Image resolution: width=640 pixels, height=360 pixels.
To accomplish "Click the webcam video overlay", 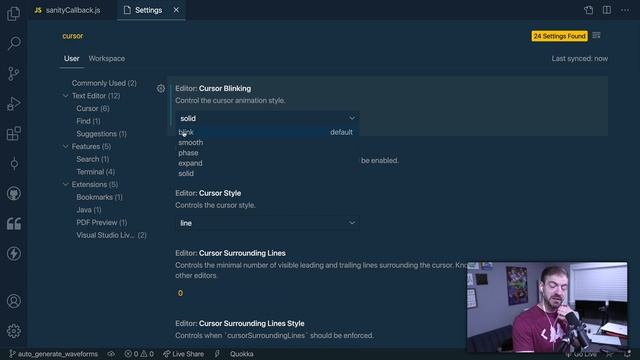I will click(547, 307).
